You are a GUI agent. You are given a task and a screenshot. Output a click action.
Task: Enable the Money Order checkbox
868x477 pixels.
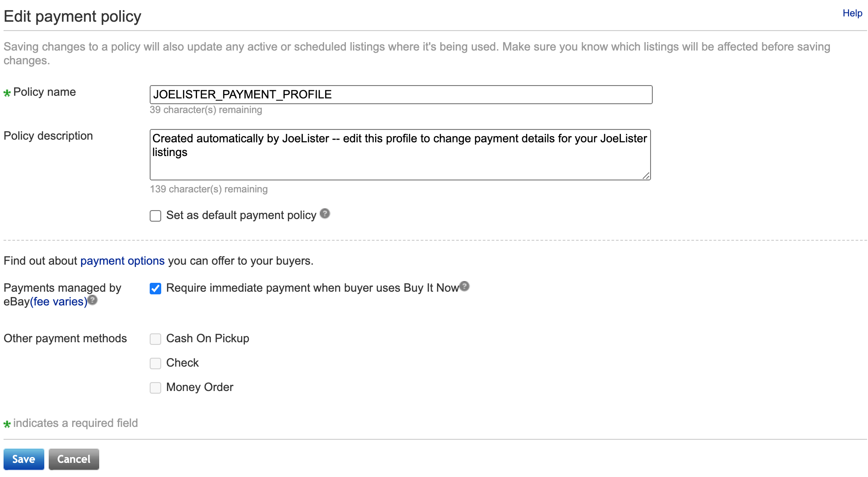coord(155,388)
